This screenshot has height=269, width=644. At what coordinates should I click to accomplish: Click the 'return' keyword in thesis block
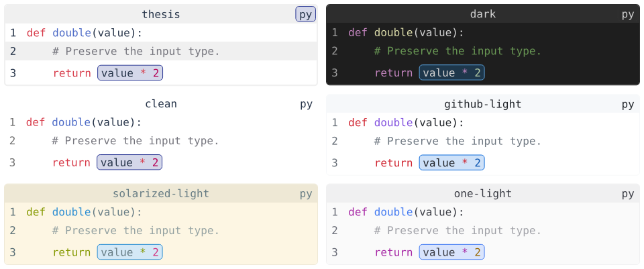[72, 73]
